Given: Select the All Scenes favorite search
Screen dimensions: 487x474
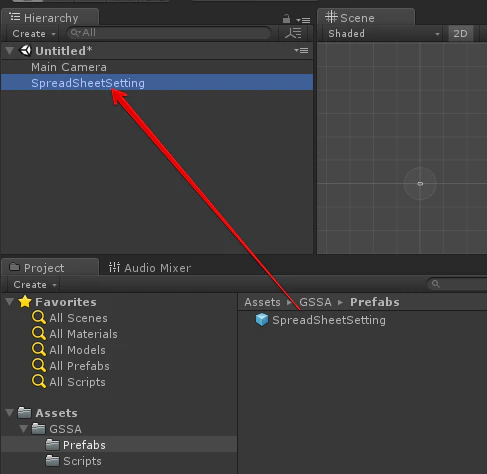Looking at the screenshot, I should [x=78, y=318].
